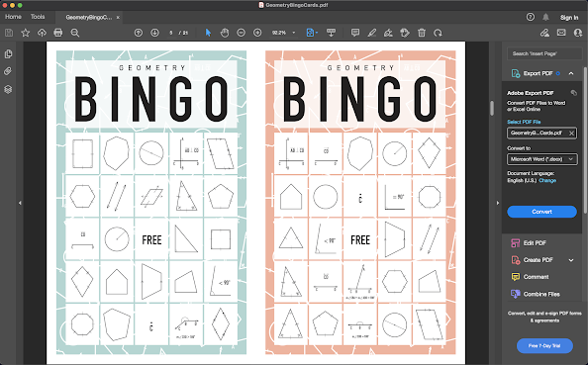This screenshot has height=365, width=588.
Task: Click the blue Convert button
Action: (x=541, y=212)
